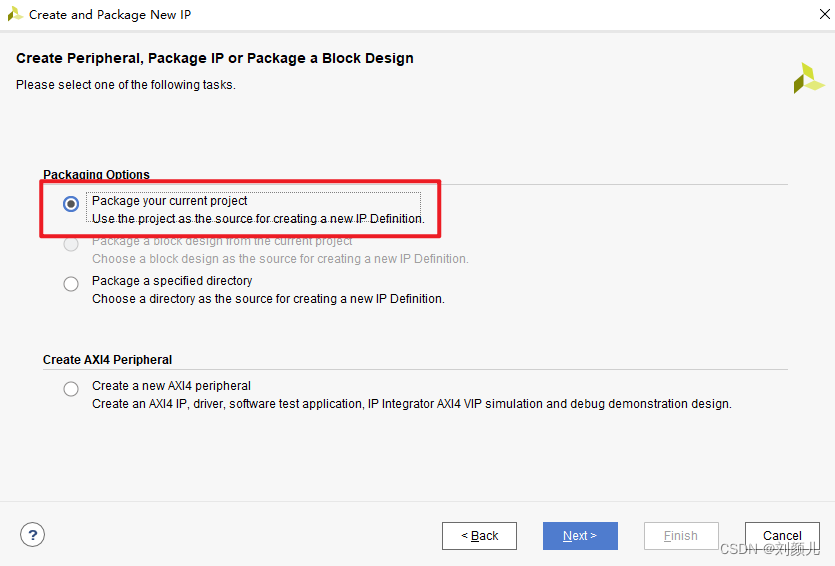Click the 'Use the project as the source' description

coord(258,219)
